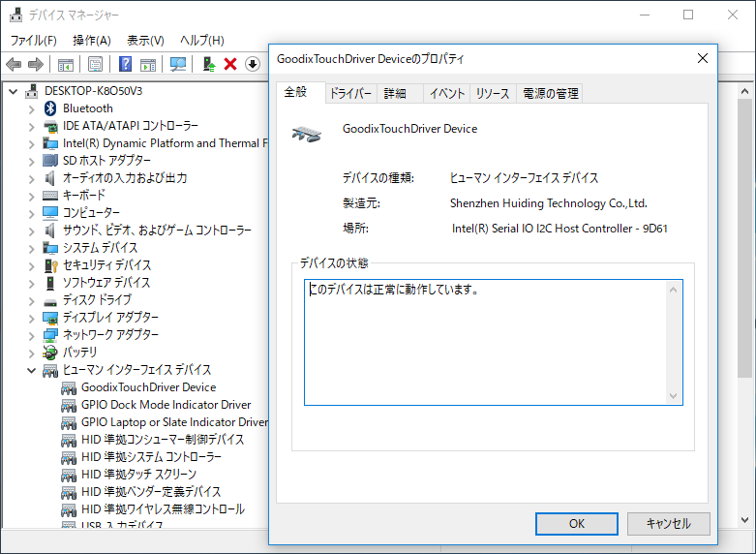Click the SD ホスト アダプター icon
This screenshot has width=756, height=554.
tap(50, 160)
